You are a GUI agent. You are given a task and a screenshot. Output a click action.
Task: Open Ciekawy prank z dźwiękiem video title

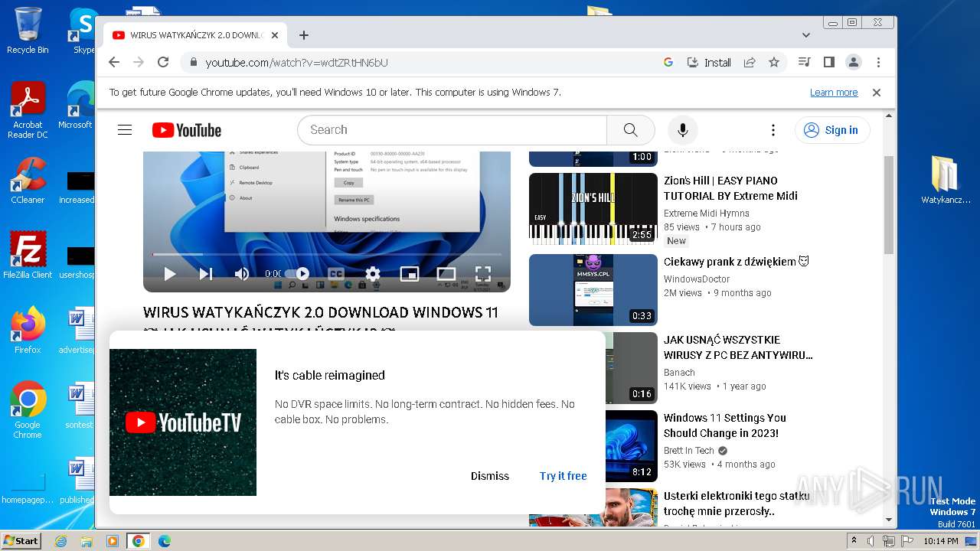[737, 262]
